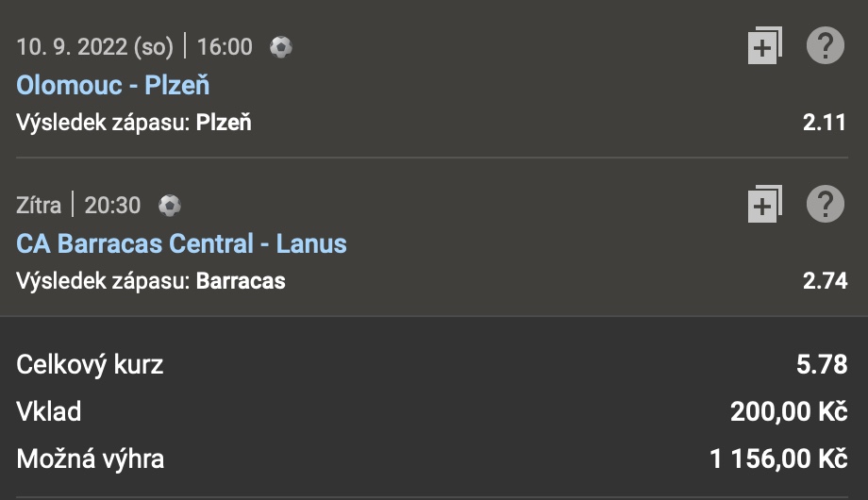The image size is (868, 500).
Task: Click the stake amount 200,00 Kč
Action: point(789,412)
